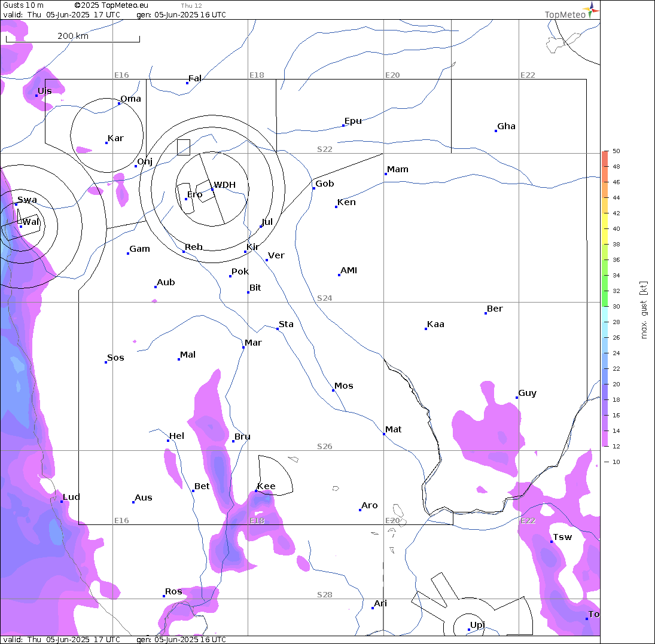Click the max. gust [kt] axis label
This screenshot has height=644, width=655.
[644, 310]
